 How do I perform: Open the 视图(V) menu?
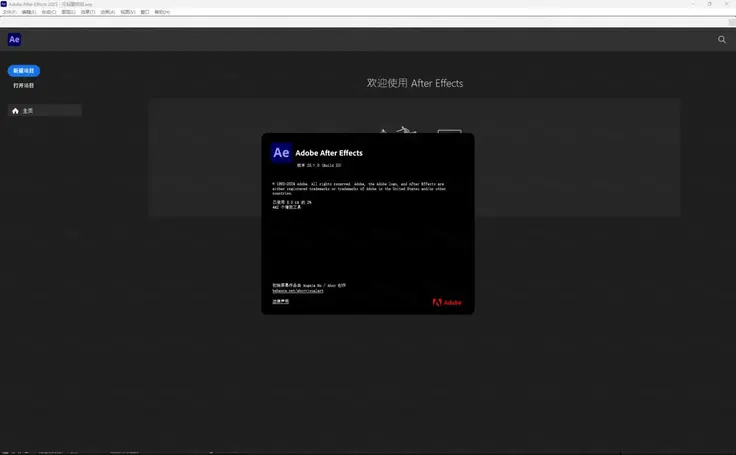coord(127,12)
